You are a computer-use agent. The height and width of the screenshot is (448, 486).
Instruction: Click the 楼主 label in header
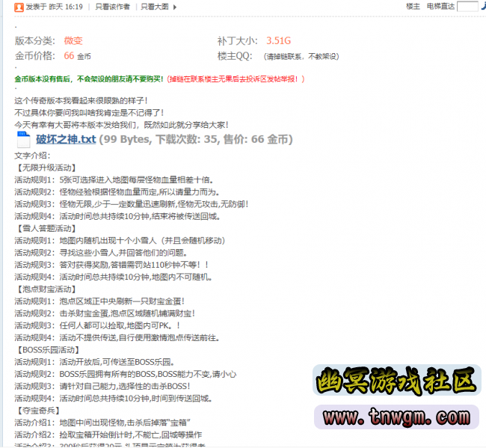pos(413,7)
